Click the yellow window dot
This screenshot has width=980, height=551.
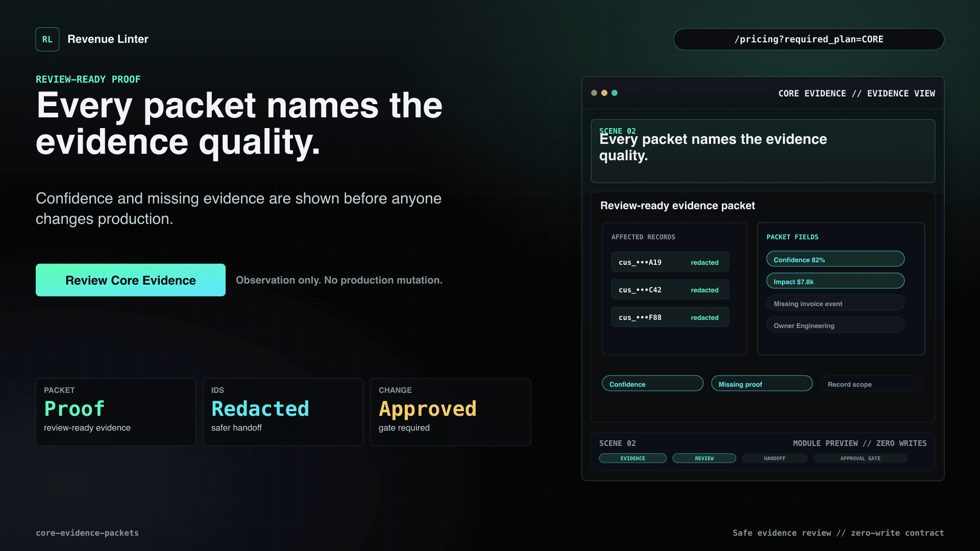604,93
